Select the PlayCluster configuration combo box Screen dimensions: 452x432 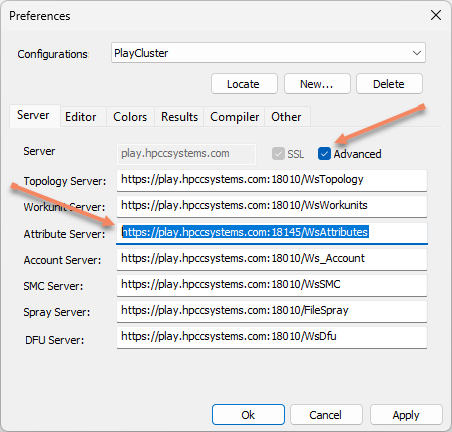(268, 53)
